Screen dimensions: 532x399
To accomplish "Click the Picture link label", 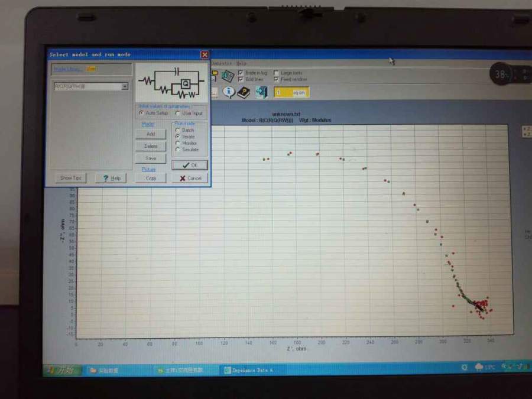I will 148,169.
